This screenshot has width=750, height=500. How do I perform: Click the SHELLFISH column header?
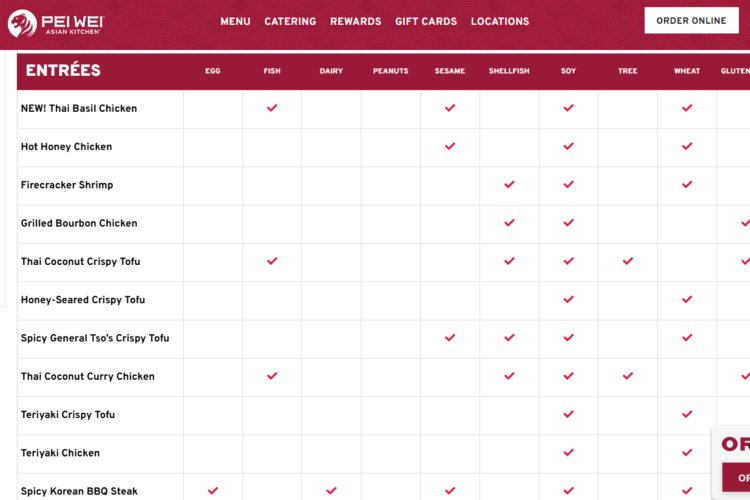tap(509, 71)
